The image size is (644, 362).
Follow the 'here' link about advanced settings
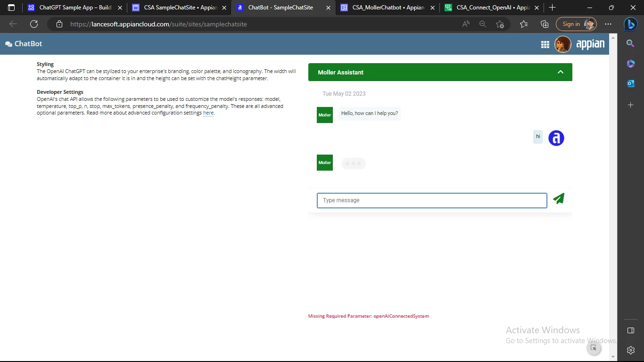click(208, 113)
